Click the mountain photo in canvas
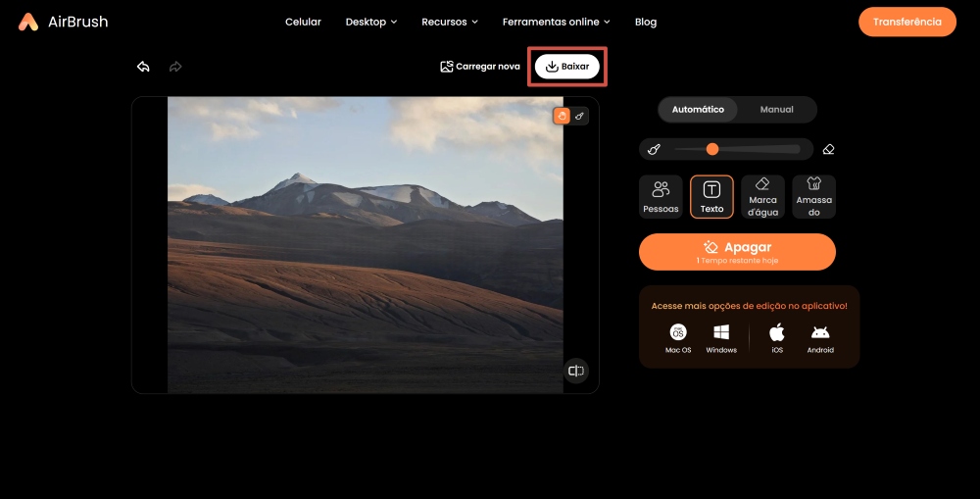This screenshot has width=980, height=499. [365, 245]
